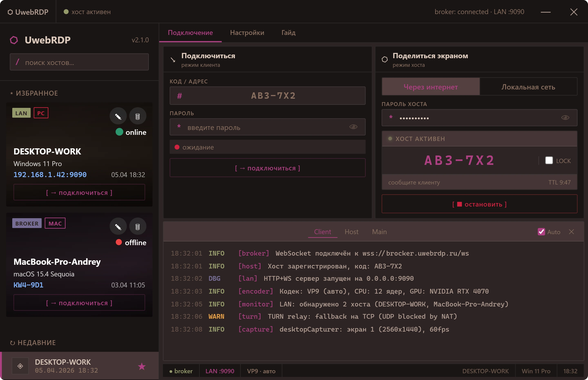This screenshot has height=380, width=588.
Task: Delete the DESKTOP-WORK favorite with the trash icon
Action: tap(138, 116)
